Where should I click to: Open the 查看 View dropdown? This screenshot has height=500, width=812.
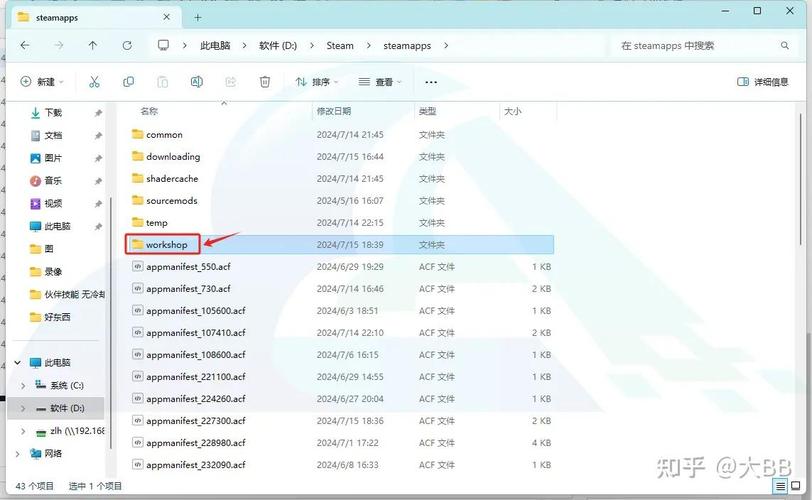tap(380, 82)
